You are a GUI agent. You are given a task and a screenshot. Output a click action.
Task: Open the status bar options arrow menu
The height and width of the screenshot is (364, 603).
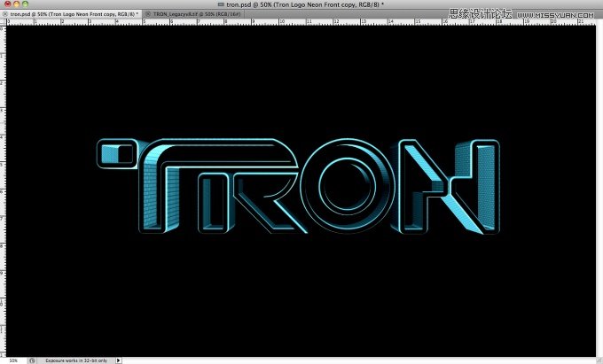tap(119, 360)
